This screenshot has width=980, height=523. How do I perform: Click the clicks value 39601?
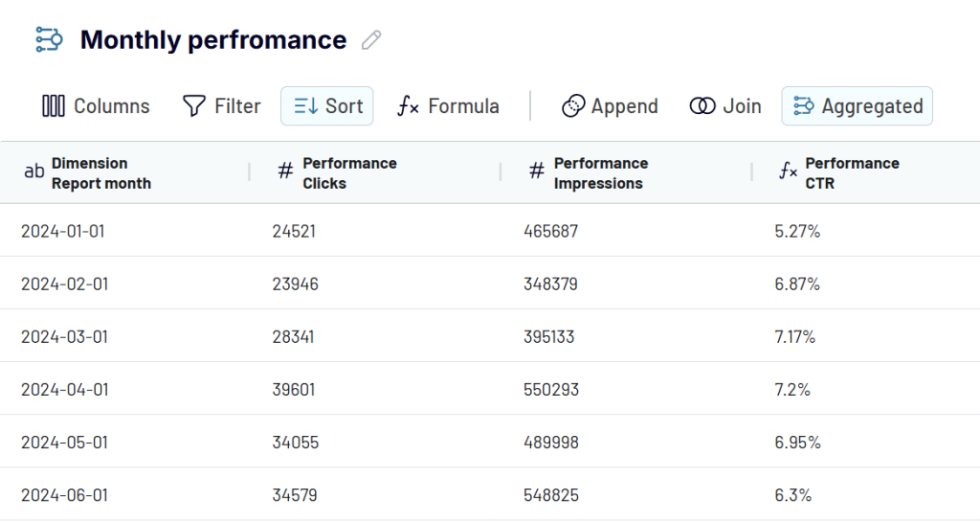pyautogui.click(x=293, y=390)
